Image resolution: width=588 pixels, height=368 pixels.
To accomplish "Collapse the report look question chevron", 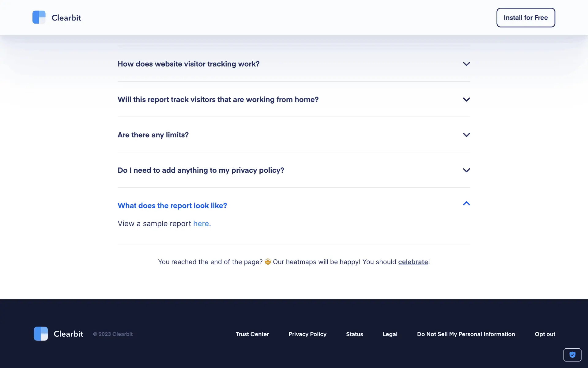I will pyautogui.click(x=466, y=204).
